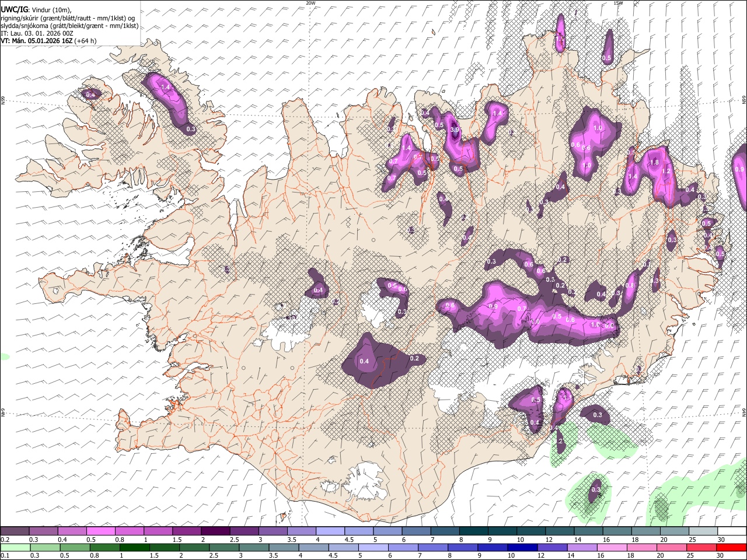
Task: Pick the darkest purple 2 snow scale swatch
Action: [x=215, y=531]
